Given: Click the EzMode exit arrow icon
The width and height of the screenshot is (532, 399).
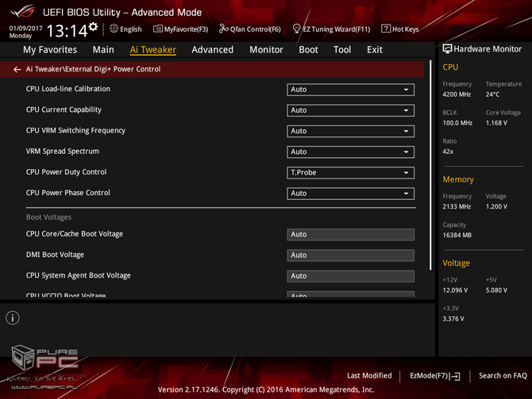Looking at the screenshot, I should coord(455,376).
